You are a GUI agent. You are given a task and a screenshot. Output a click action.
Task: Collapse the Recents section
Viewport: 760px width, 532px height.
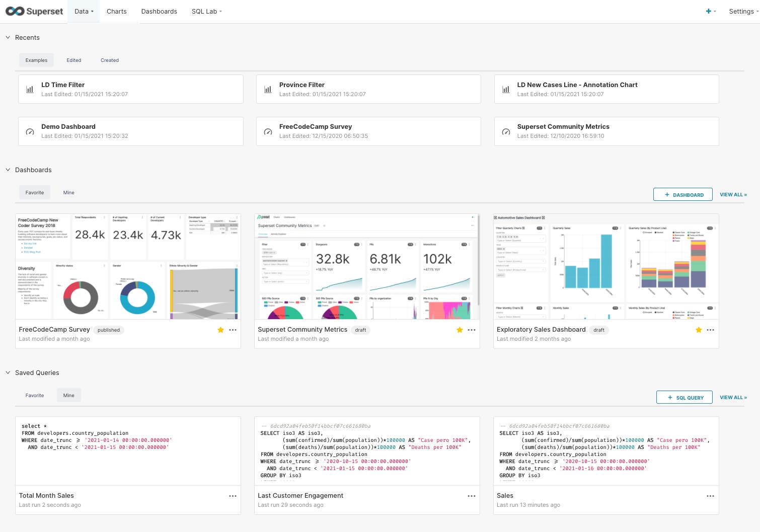click(x=8, y=38)
